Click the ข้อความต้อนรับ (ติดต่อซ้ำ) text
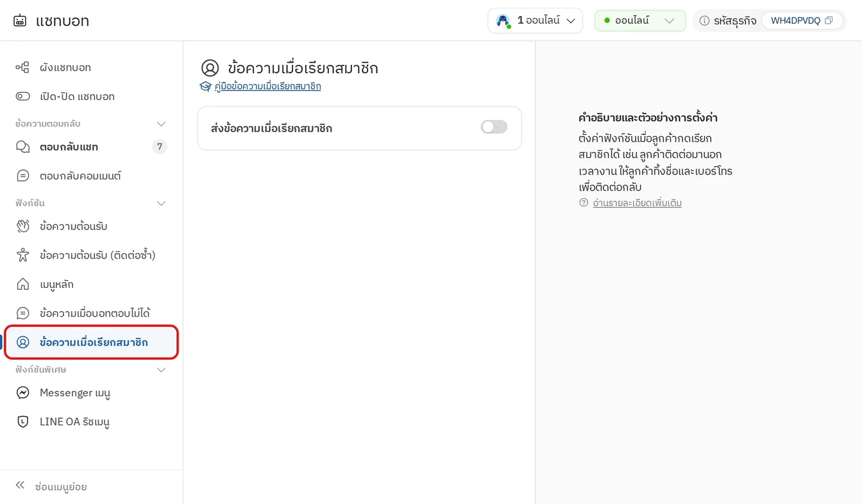Image resolution: width=862 pixels, height=504 pixels. [97, 255]
